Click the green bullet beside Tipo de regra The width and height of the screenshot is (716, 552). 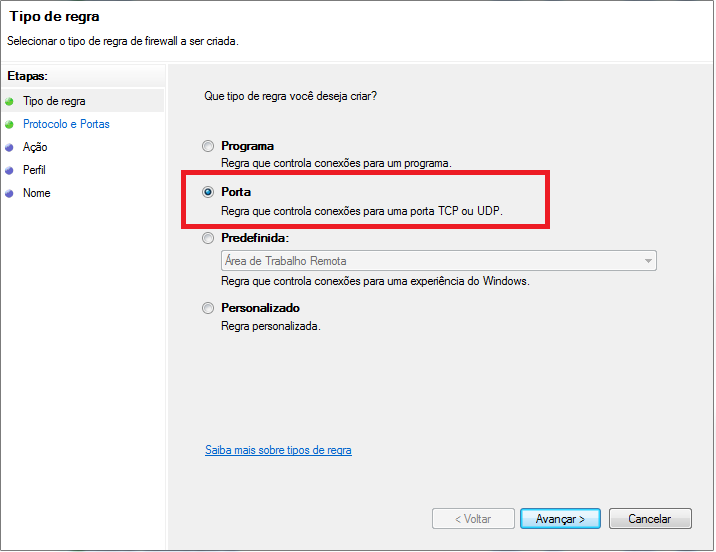pos(10,102)
